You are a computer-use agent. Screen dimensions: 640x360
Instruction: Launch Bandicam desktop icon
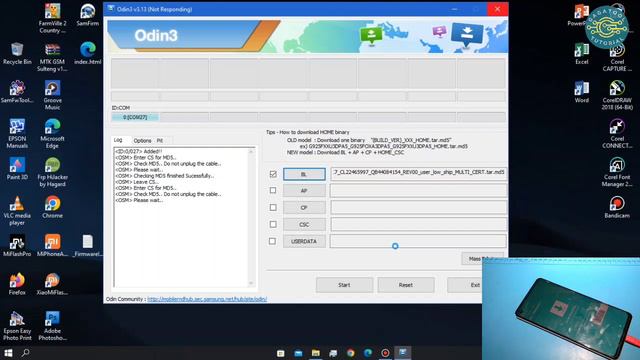(x=617, y=207)
